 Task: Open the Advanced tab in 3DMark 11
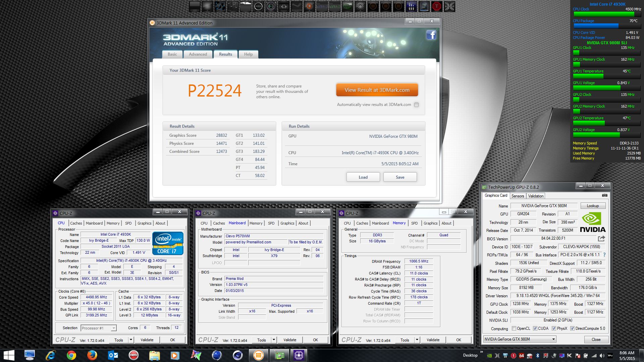click(x=198, y=54)
